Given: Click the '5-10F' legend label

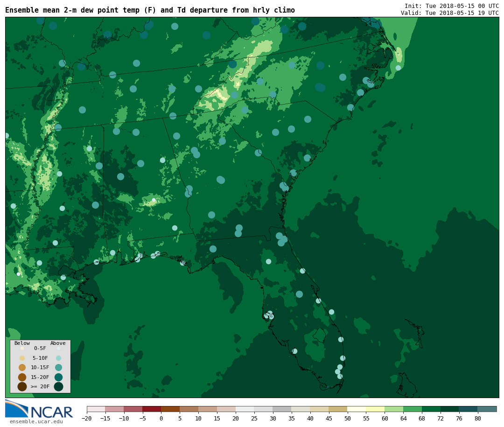Looking at the screenshot, I should [40, 358].
